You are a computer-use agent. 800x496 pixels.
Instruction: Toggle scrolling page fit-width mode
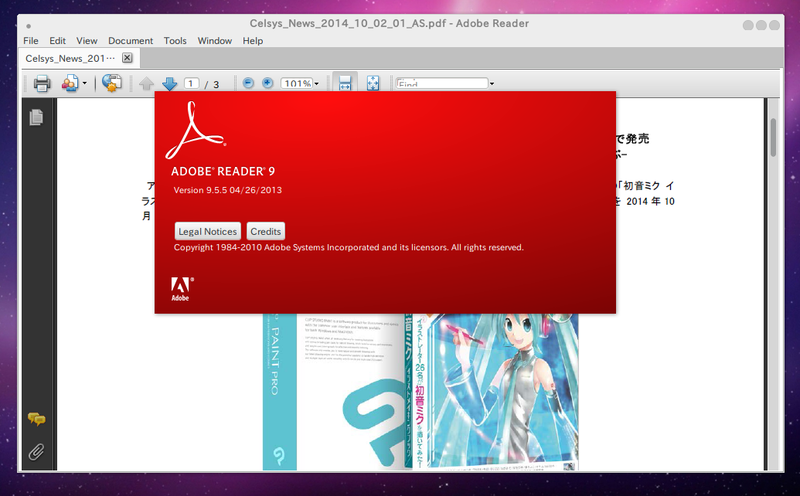pos(345,83)
